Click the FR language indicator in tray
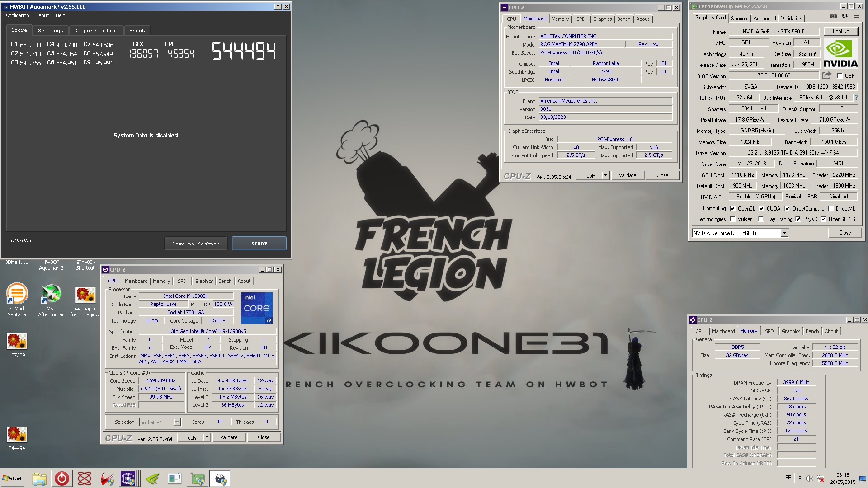Image resolution: width=868 pixels, height=488 pixels. click(x=788, y=478)
